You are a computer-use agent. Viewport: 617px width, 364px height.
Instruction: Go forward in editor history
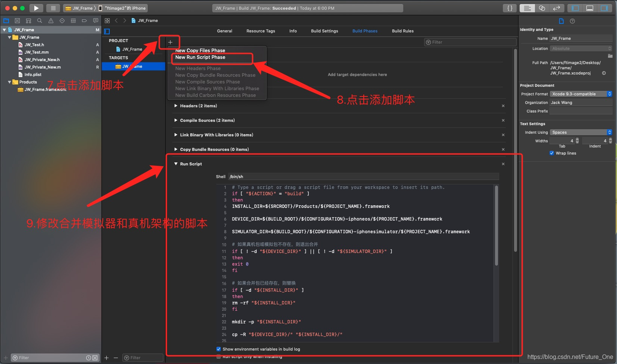125,20
